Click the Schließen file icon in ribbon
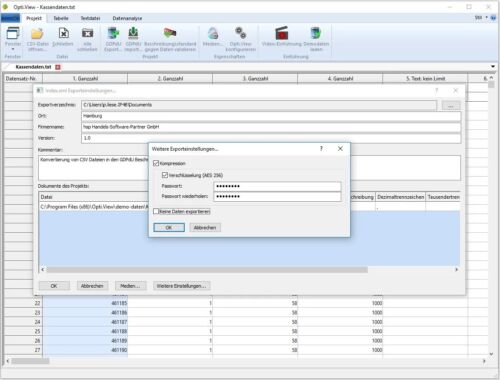 63,33
